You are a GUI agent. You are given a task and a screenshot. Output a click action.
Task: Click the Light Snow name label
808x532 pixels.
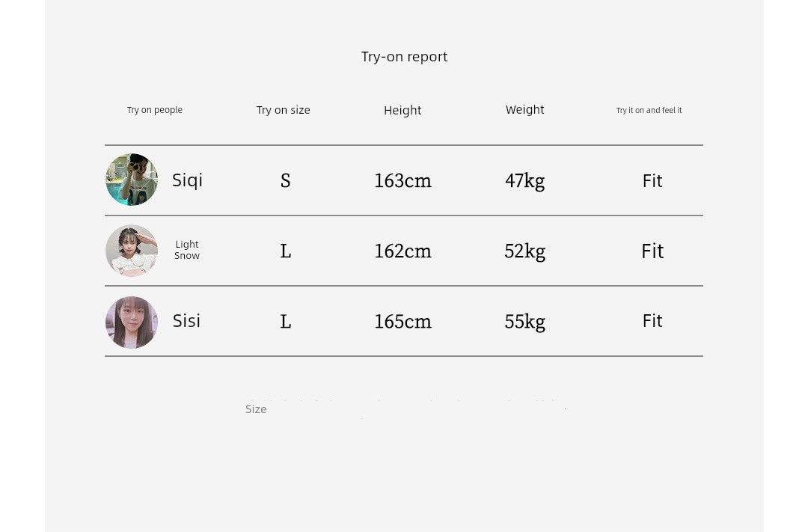[186, 250]
